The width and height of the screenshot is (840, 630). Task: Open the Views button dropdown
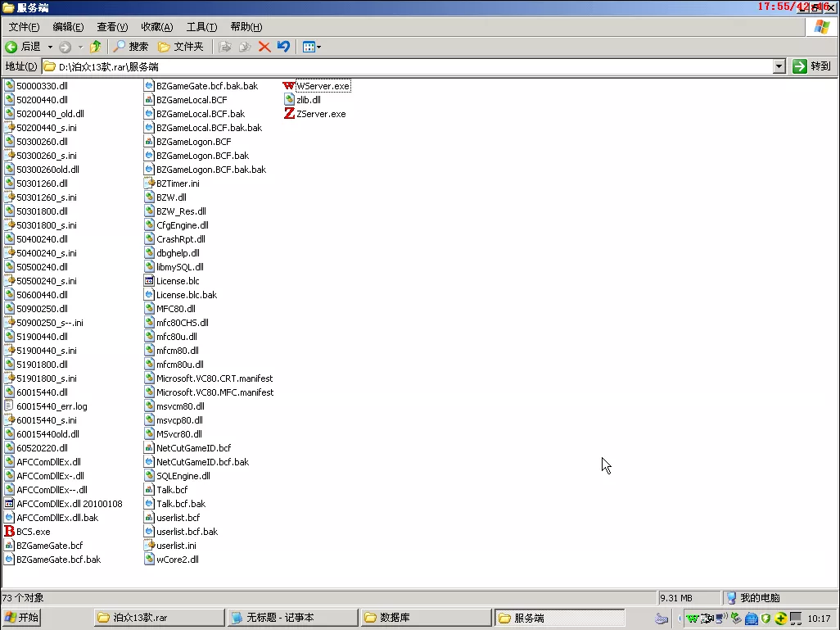pos(312,48)
